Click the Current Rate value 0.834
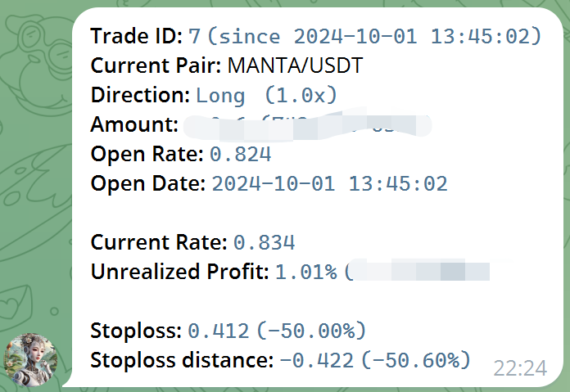Screen dimensions: 570x392 (x=265, y=242)
